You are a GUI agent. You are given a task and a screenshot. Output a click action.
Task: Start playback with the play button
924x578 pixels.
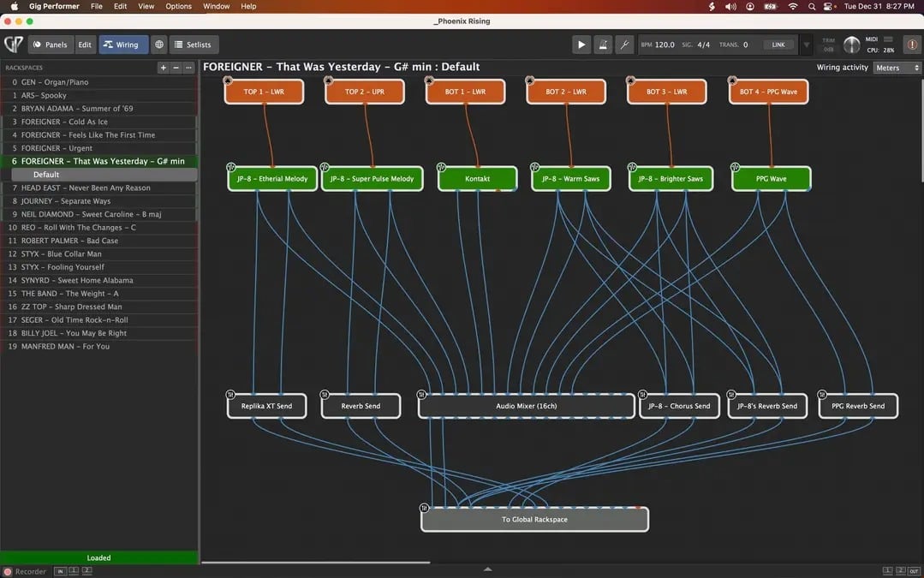point(581,45)
